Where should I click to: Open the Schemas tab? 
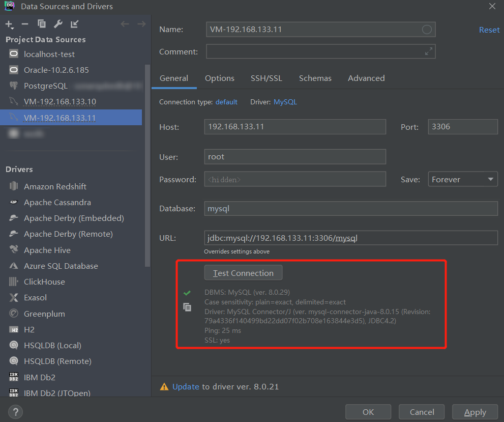pyautogui.click(x=315, y=78)
